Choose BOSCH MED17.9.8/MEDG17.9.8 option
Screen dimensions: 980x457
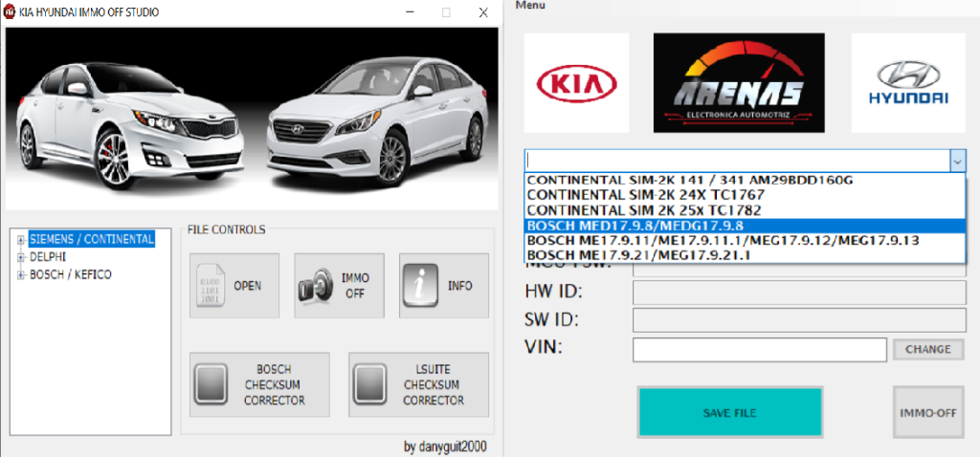pyautogui.click(x=745, y=226)
